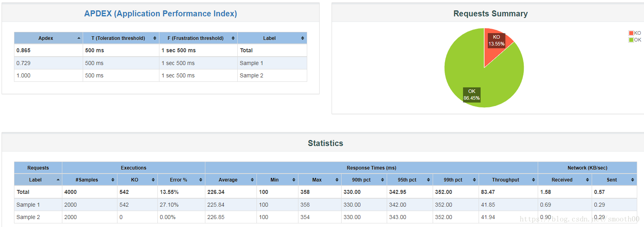The image size is (644, 227).
Task: Select Apdex value 0.729 for Sample 1
Action: (24, 63)
